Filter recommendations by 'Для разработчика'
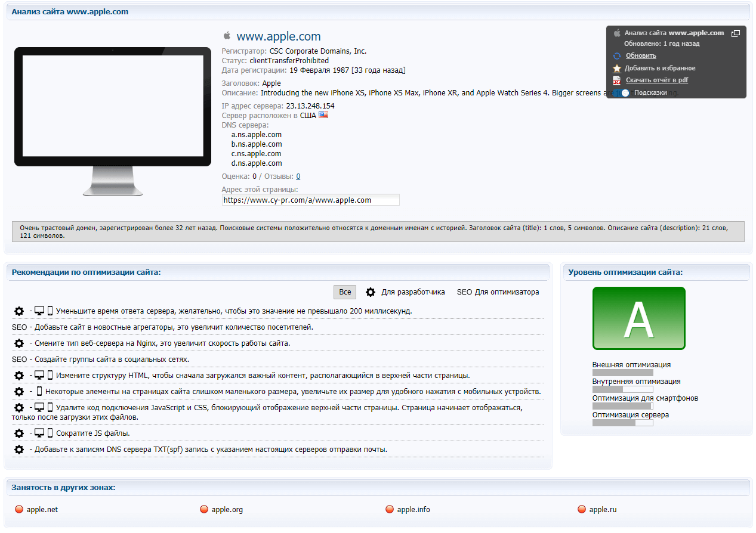Image resolution: width=756 pixels, height=533 pixels. click(x=413, y=292)
